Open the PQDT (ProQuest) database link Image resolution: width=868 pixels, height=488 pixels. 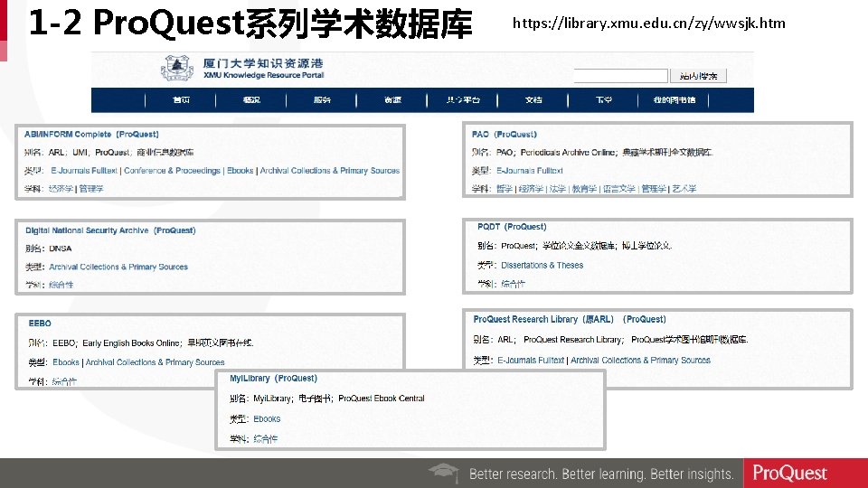(x=512, y=227)
